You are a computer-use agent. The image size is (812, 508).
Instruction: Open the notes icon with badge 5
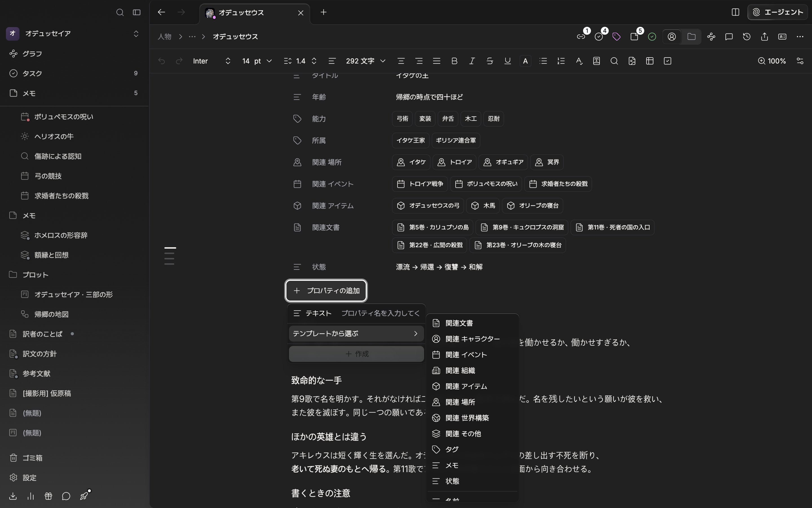tap(634, 37)
